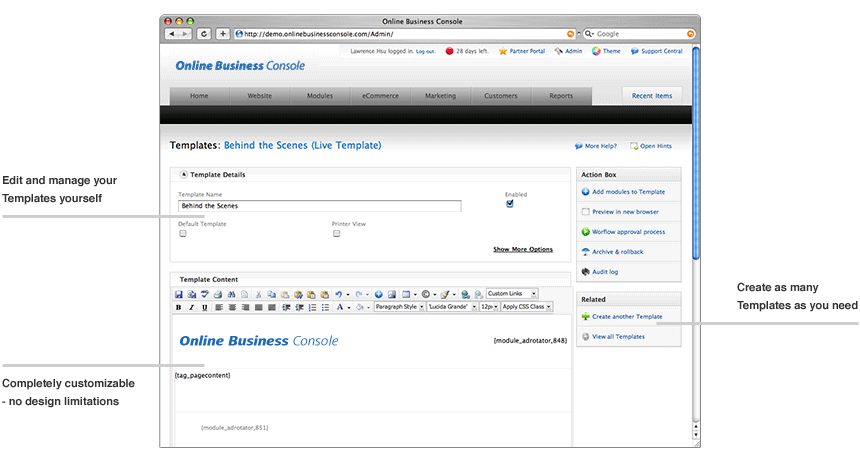Click the Theme color wheel icon
Screen dimensions: 860x468
click(x=596, y=51)
